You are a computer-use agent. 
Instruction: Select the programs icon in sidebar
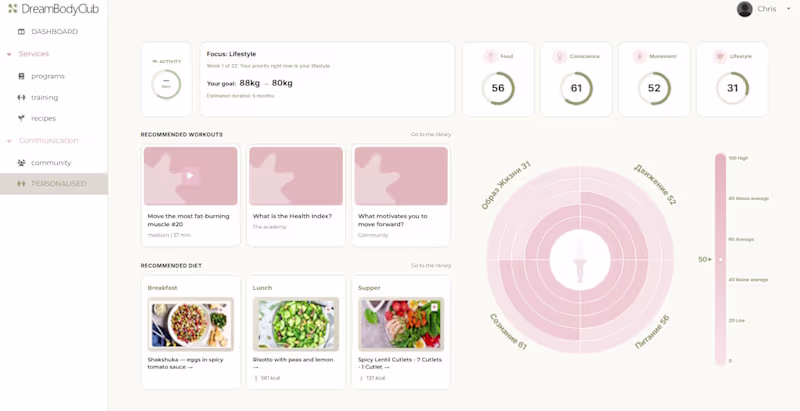(x=21, y=76)
